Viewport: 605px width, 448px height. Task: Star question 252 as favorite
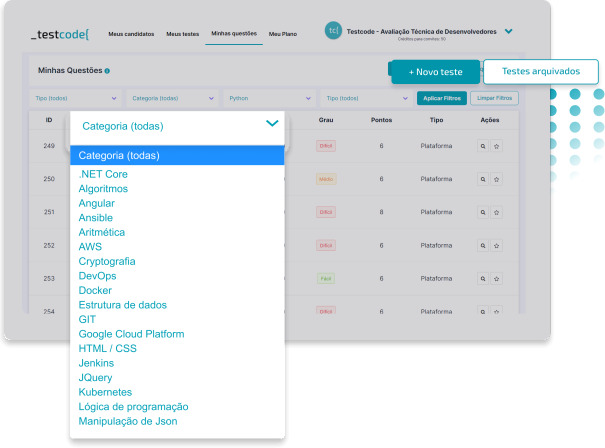pos(496,245)
